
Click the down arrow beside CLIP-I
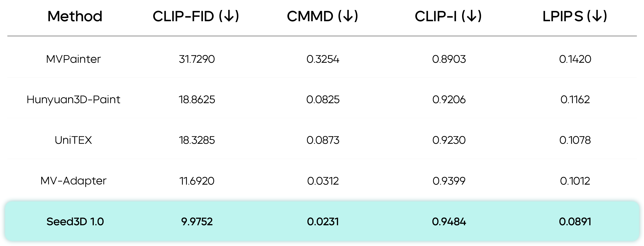[x=472, y=16]
